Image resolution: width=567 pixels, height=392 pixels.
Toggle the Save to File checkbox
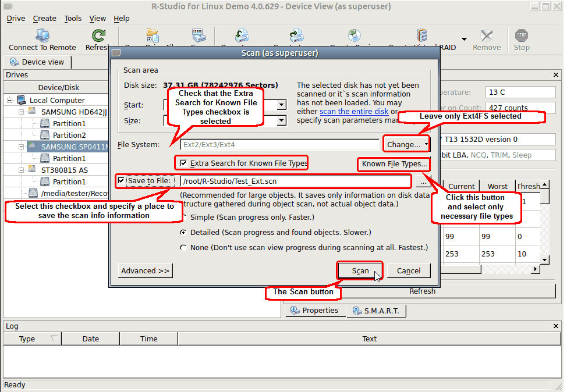[x=121, y=180]
